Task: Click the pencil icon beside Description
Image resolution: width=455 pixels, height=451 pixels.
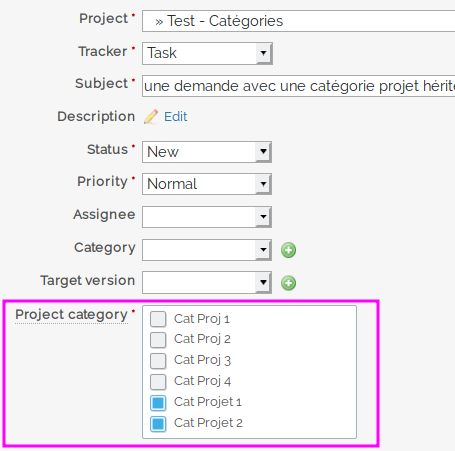Action: [151, 117]
